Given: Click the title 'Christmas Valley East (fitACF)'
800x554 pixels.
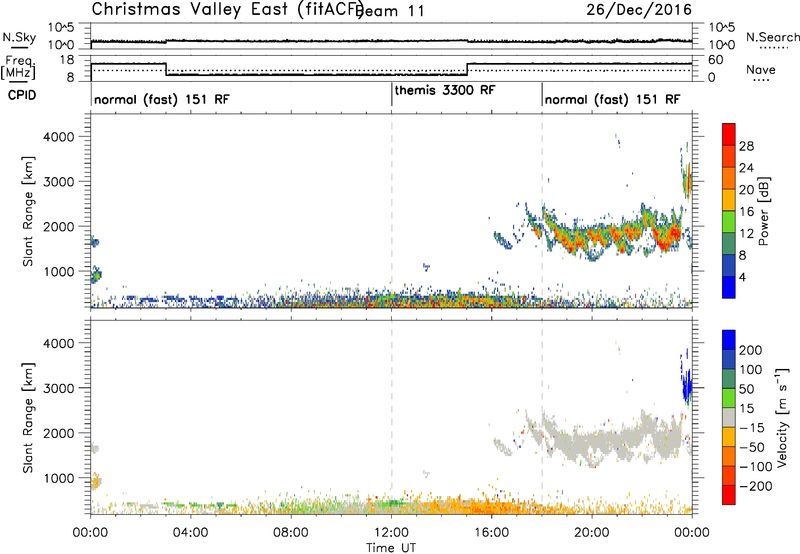Looking at the screenshot, I should pos(228,9).
